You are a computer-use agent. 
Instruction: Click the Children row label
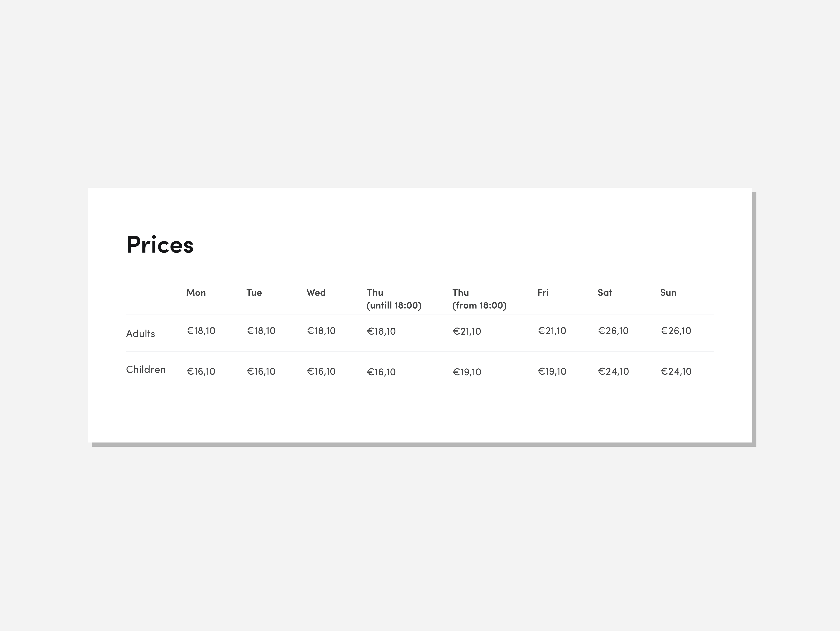tap(146, 369)
